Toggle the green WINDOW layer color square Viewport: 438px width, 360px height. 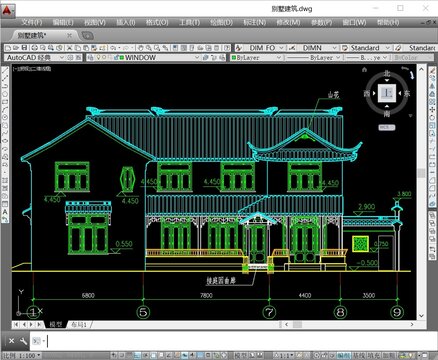tap(122, 57)
